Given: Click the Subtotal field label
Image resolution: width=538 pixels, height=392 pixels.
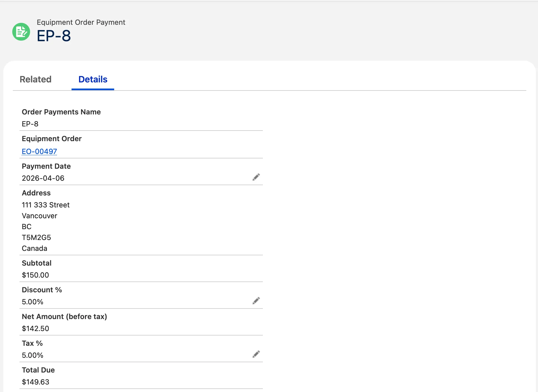Looking at the screenshot, I should pyautogui.click(x=37, y=263).
